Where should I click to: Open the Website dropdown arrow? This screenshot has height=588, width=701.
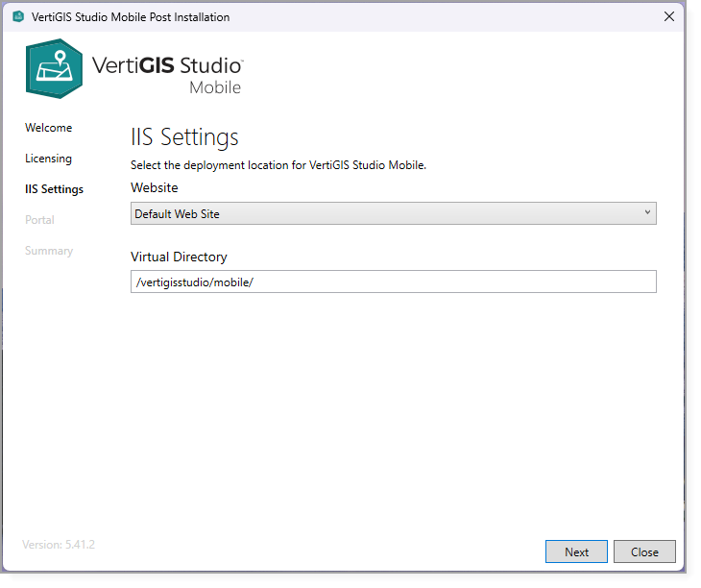pyautogui.click(x=647, y=213)
